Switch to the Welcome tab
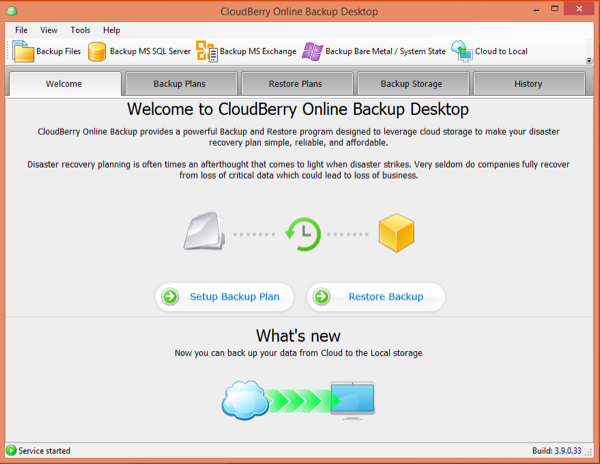600x464 pixels. pyautogui.click(x=65, y=83)
